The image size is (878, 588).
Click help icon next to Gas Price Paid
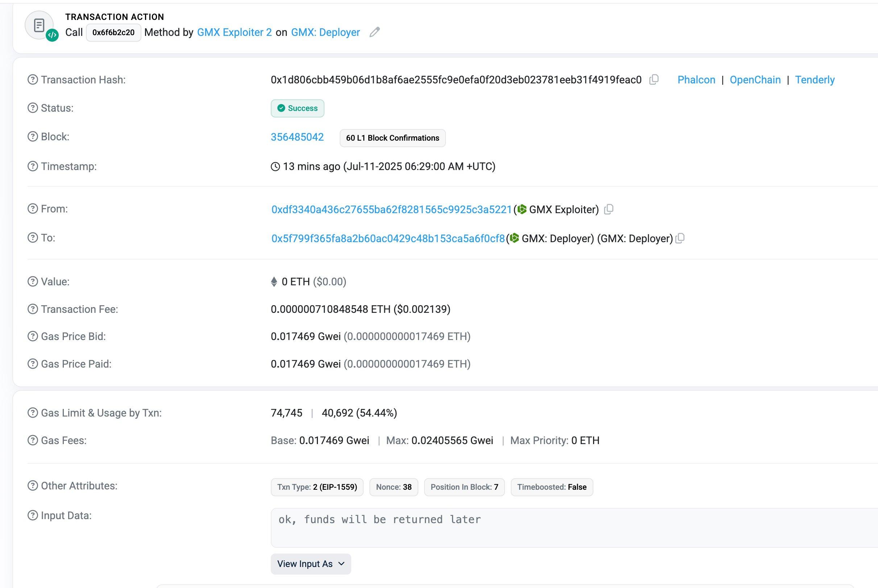(x=33, y=364)
